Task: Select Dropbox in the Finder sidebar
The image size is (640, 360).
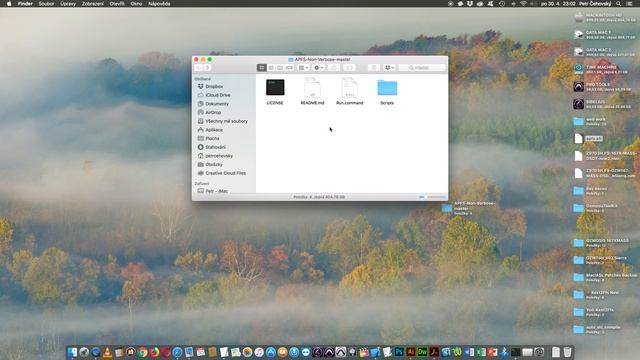Action: click(x=214, y=87)
